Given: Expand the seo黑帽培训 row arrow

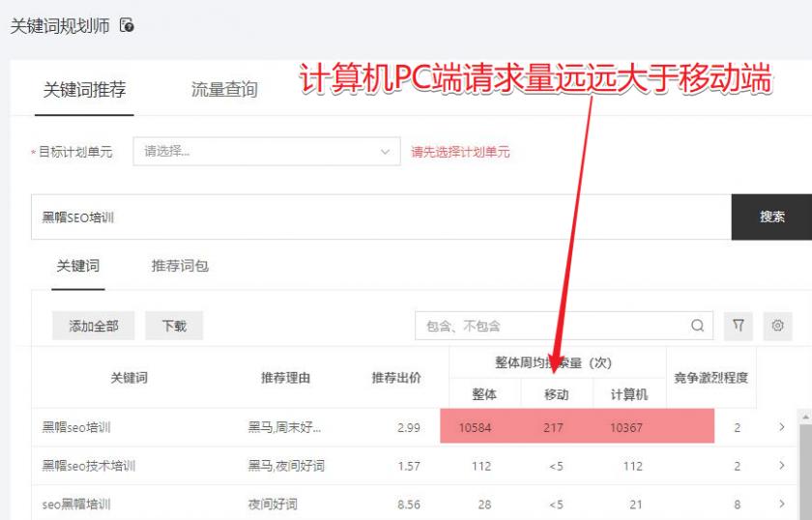Looking at the screenshot, I should pos(781,504).
